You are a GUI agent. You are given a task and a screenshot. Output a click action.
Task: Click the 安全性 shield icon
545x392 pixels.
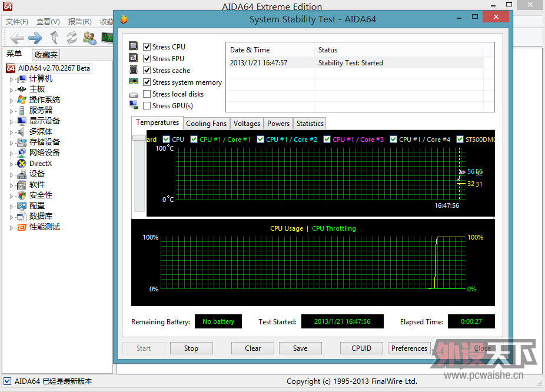22,195
